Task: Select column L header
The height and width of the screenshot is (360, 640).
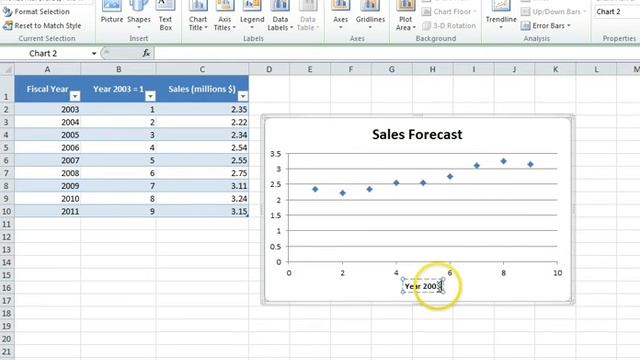Action: coord(596,69)
